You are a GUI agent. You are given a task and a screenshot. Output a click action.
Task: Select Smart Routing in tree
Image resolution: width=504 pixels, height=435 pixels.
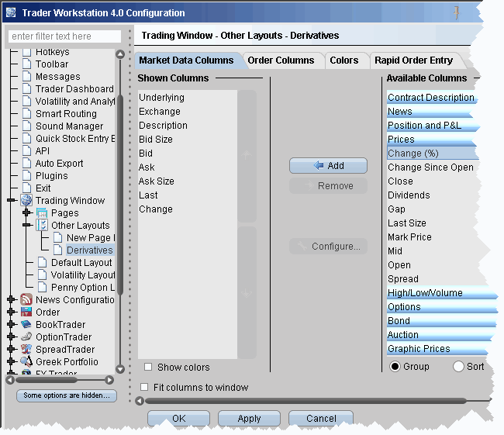(x=66, y=113)
